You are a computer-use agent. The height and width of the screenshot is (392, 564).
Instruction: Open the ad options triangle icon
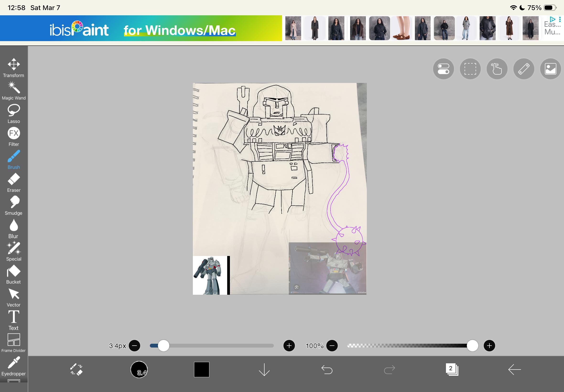[553, 19]
